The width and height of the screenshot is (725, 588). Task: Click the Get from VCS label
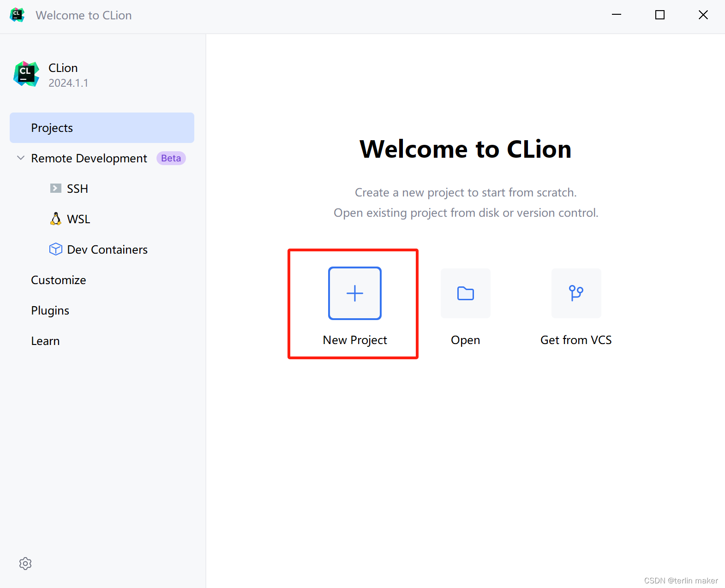(x=576, y=340)
